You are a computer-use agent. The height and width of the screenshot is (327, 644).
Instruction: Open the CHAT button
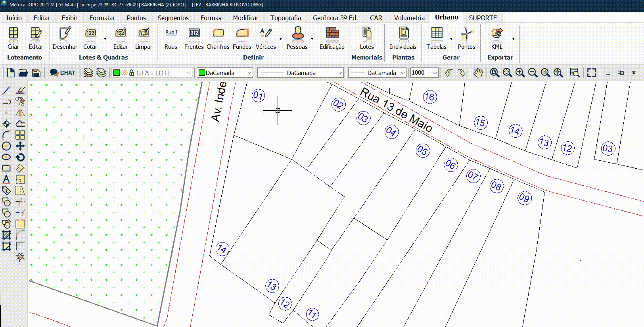coord(63,73)
